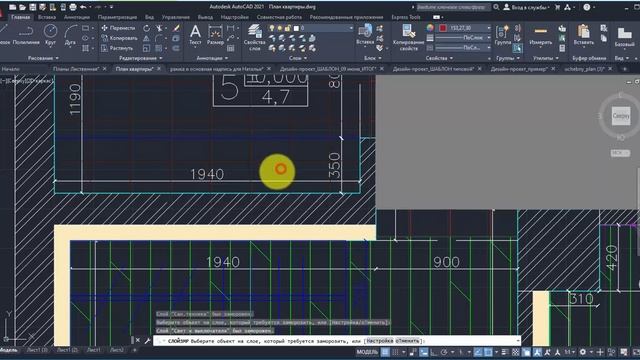
Task: Expand the Утилиты panel
Action: click(545, 58)
